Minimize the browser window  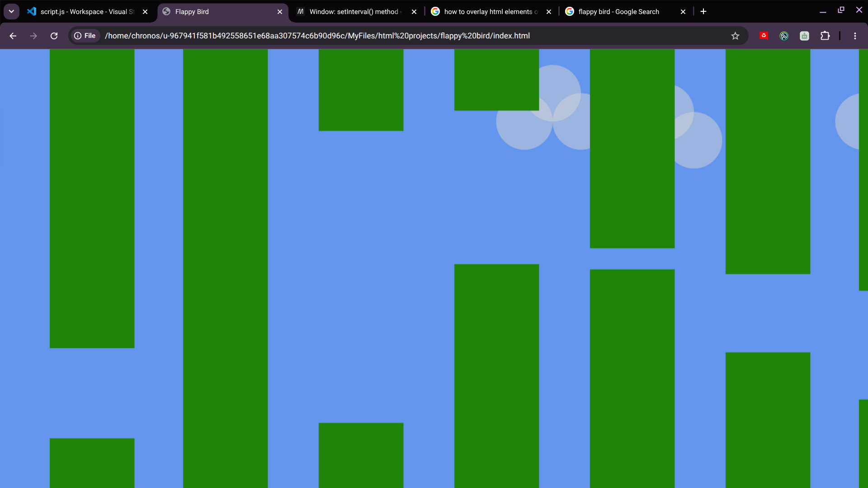[x=823, y=11]
